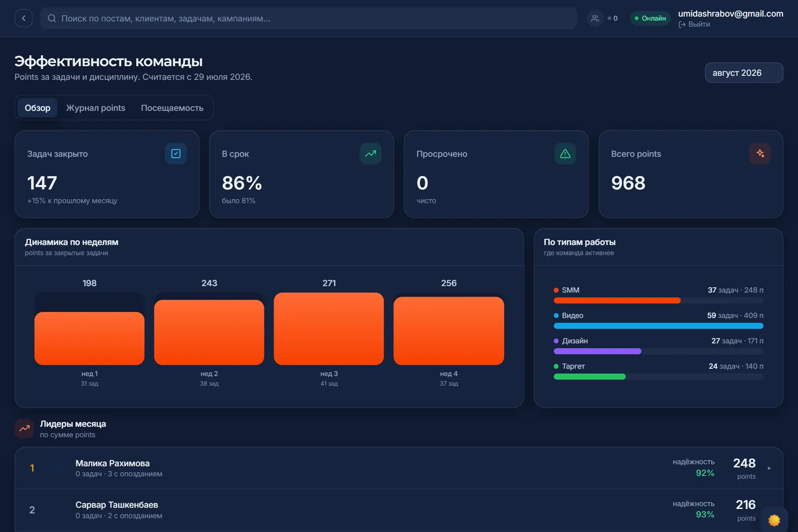Click the 93% reliability value

pyautogui.click(x=705, y=515)
